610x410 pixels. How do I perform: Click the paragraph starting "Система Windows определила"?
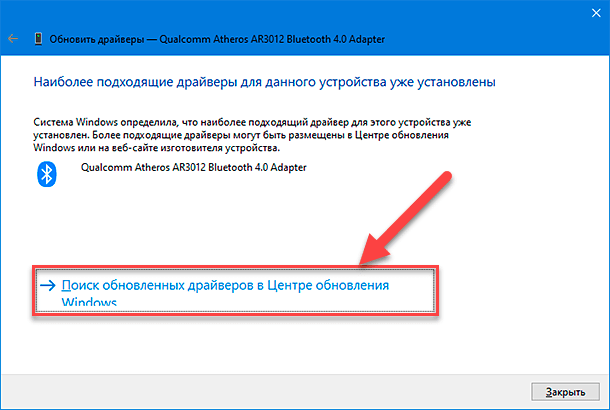[x=252, y=135]
